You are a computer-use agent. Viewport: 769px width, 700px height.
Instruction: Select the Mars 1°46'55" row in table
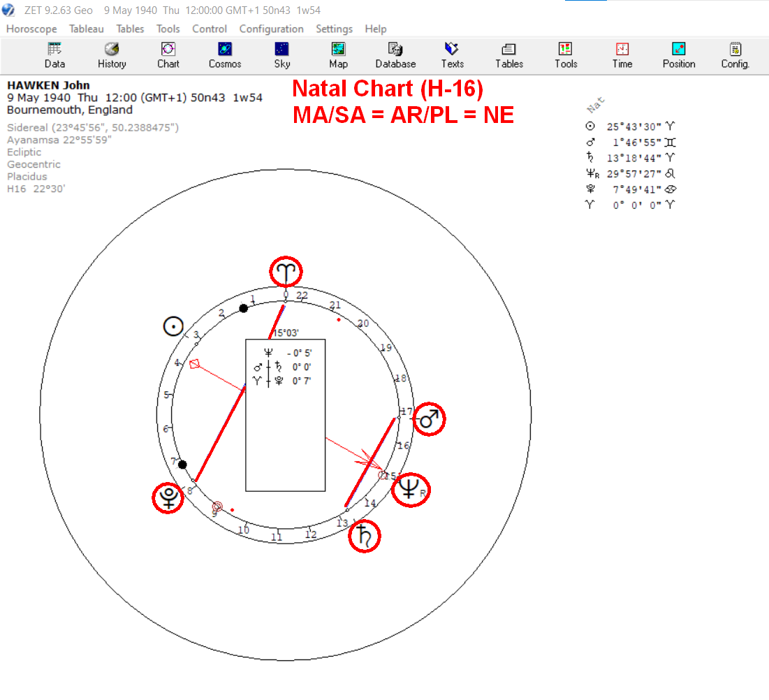click(631, 143)
